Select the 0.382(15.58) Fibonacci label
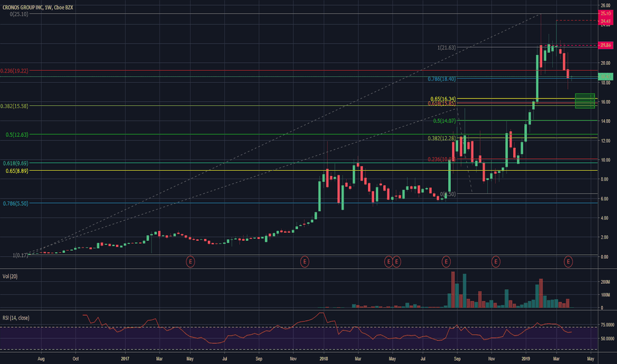 (x=14, y=107)
